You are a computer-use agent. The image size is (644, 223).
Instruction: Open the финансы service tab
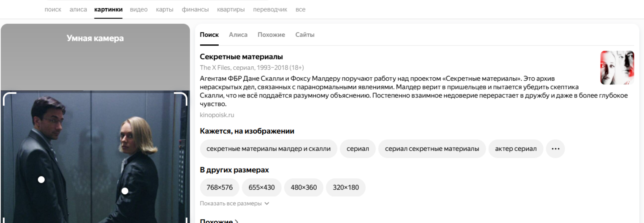195,9
